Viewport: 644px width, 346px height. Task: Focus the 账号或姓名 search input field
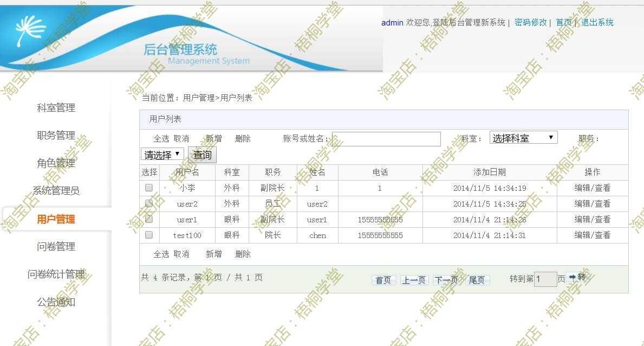coord(386,139)
